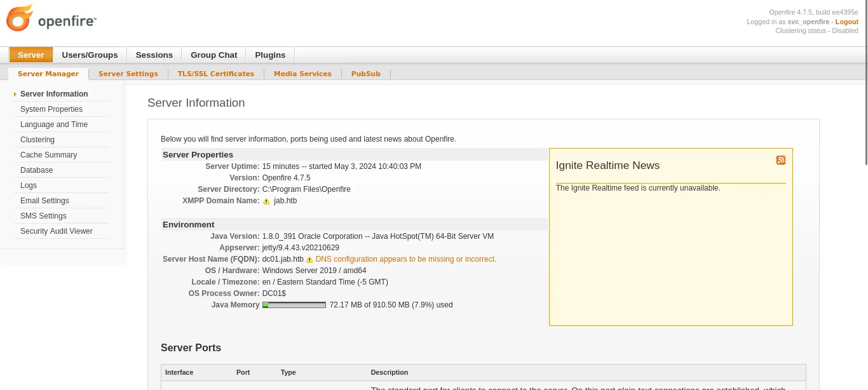Click the Eastern Standard Time locale value
The image size is (868, 390).
coord(325,282)
